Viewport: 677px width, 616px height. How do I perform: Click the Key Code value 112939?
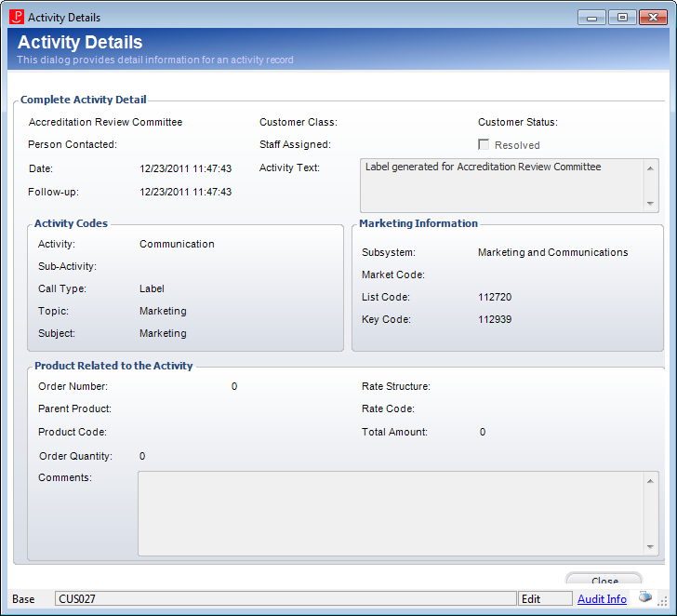point(495,320)
